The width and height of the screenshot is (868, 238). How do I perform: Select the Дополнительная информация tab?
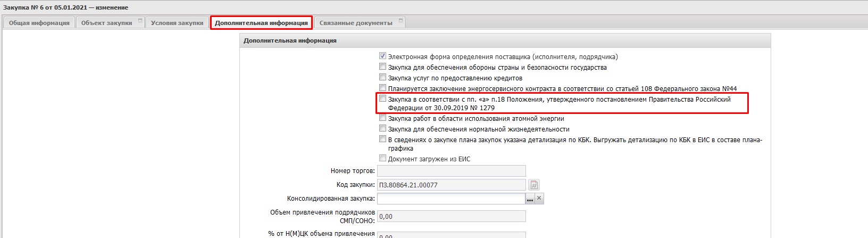[261, 23]
